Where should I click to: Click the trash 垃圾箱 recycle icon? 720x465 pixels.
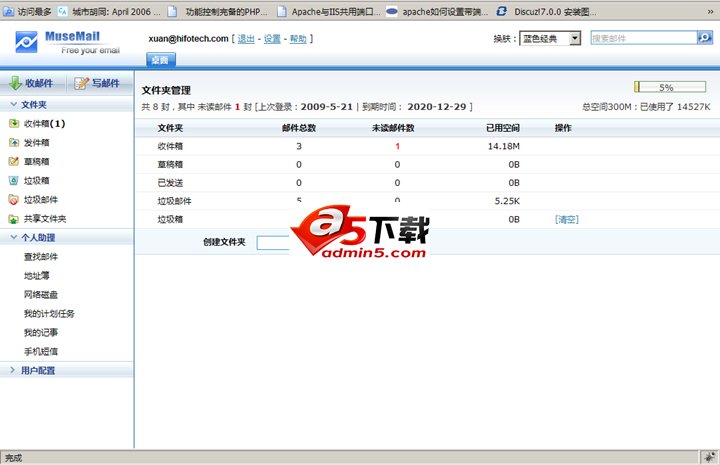click(14, 180)
